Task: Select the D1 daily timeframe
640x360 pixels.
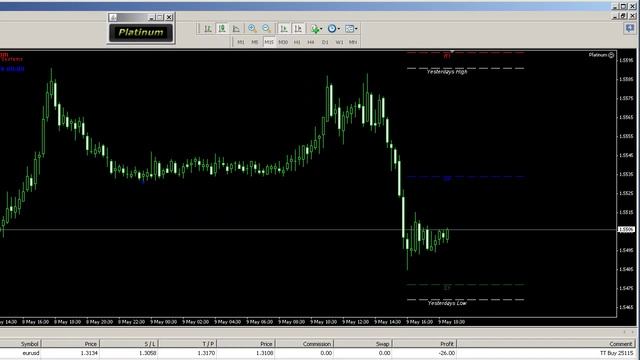Action: 325,42
